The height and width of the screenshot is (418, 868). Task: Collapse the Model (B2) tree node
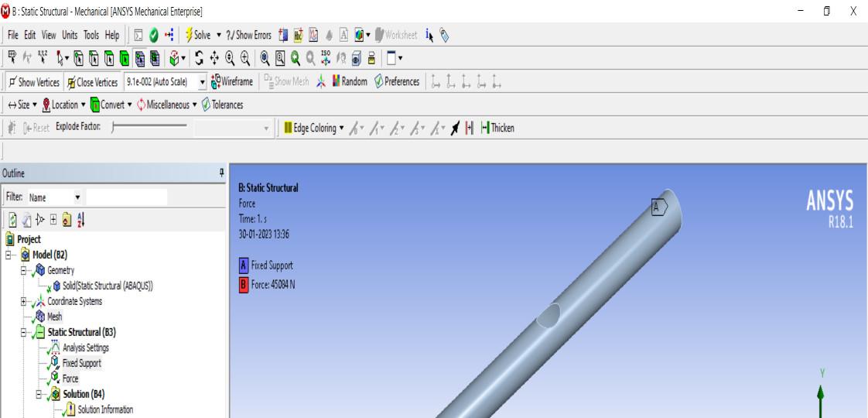[x=9, y=255]
